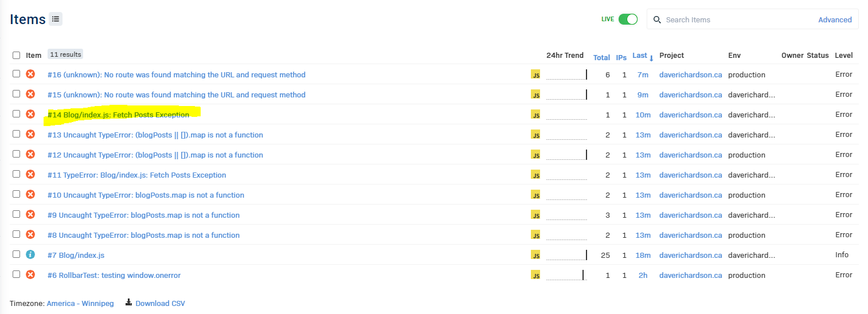
Task: Open daverichardson.ca project link for item #16
Action: click(x=690, y=74)
